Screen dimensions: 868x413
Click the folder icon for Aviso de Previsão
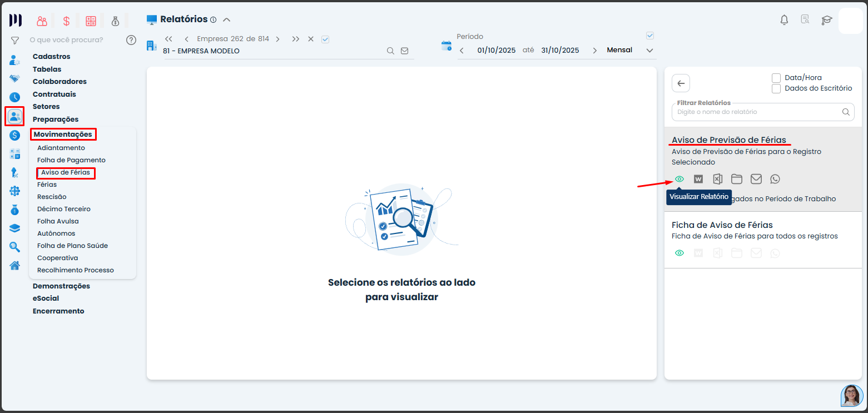[737, 179]
